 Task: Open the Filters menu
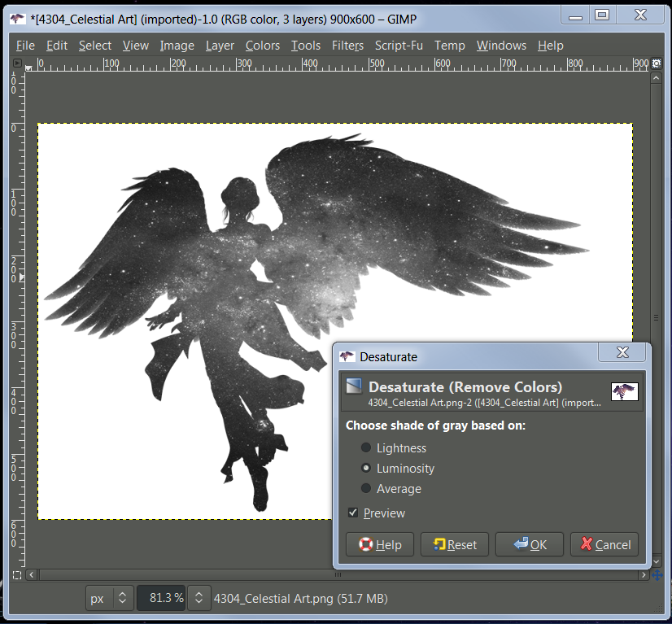click(347, 46)
